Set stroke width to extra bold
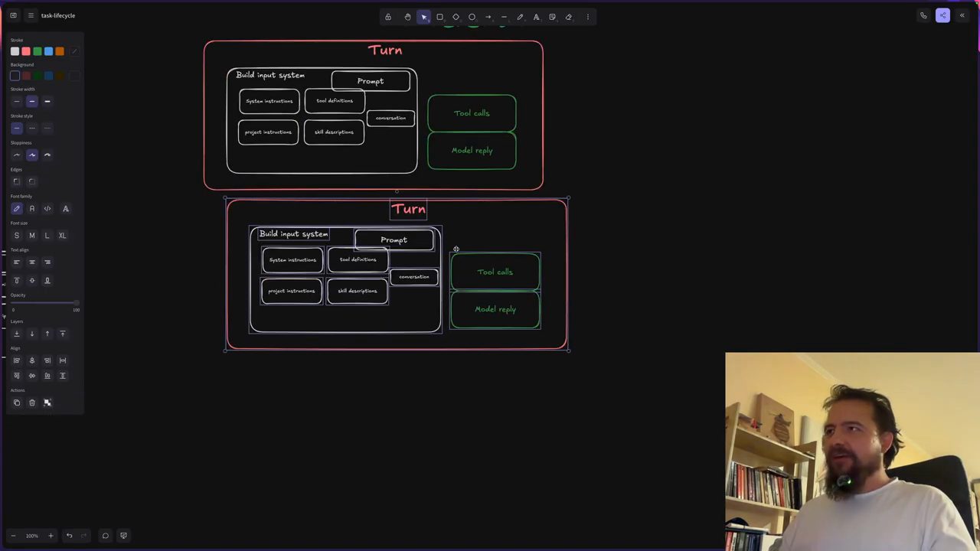Image resolution: width=980 pixels, height=551 pixels. (47, 101)
